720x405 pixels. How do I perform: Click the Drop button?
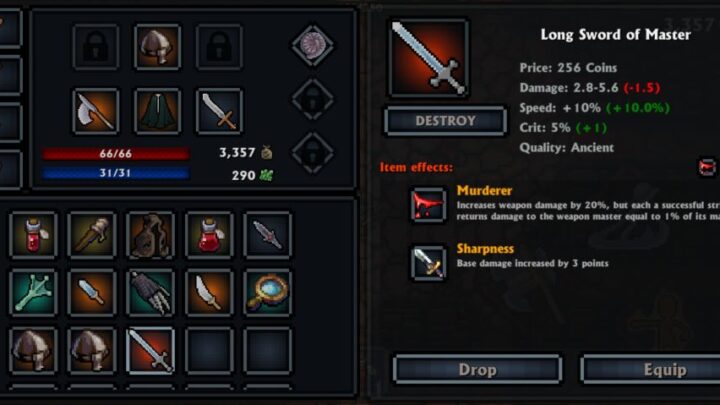pos(478,369)
